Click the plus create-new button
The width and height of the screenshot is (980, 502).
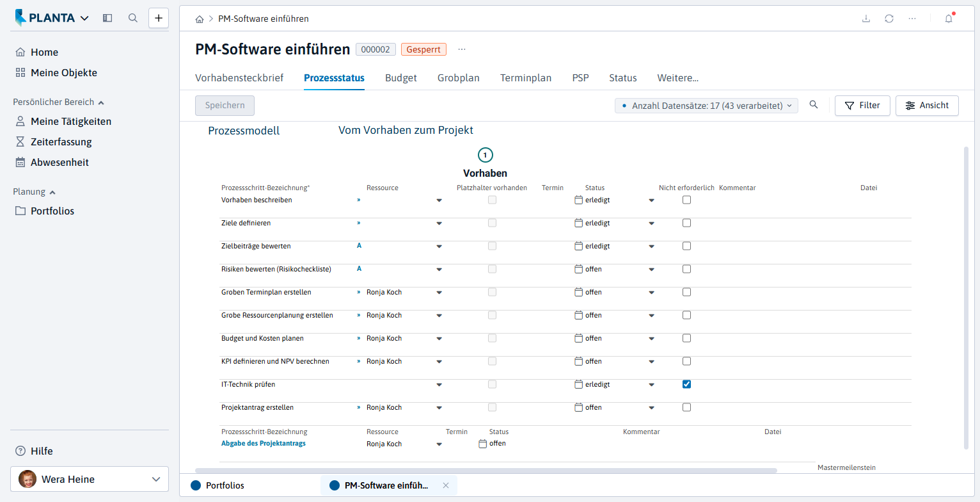click(159, 18)
